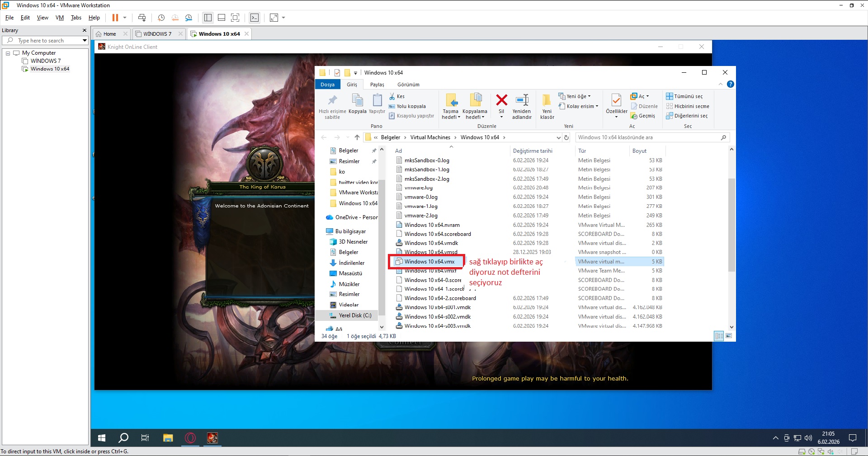Switch Explorer to large icons view toggle
The height and width of the screenshot is (456, 868).
(729, 336)
